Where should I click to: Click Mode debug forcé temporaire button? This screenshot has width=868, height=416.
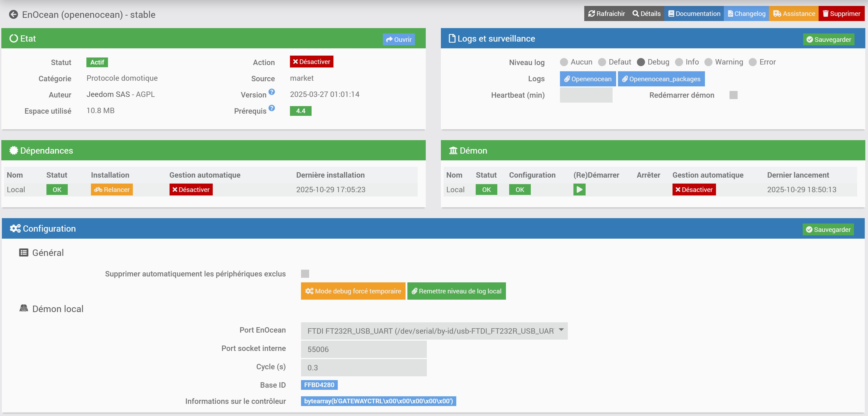pyautogui.click(x=353, y=291)
